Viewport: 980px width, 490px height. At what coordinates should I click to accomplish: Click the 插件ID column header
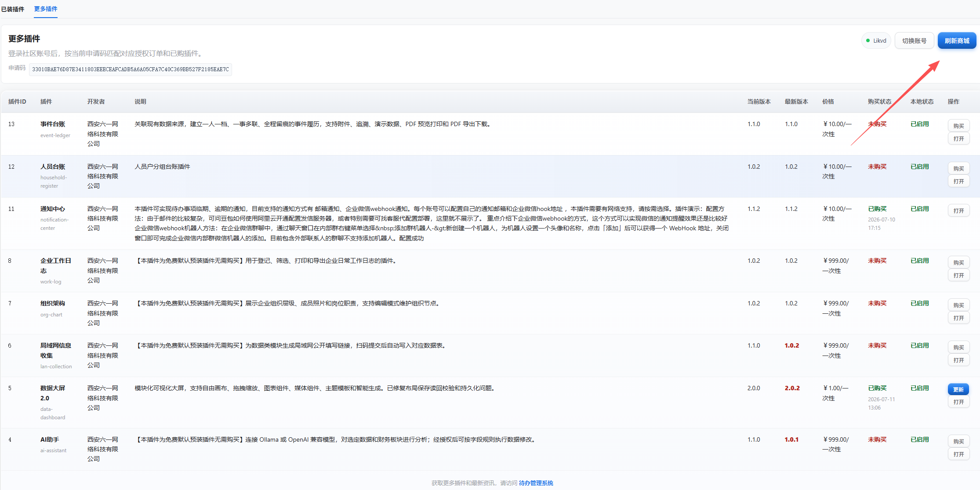click(17, 102)
